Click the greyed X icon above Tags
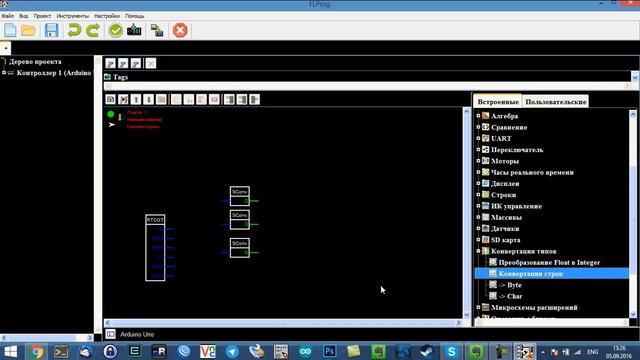Screen dimensions: 640x360 151,63
